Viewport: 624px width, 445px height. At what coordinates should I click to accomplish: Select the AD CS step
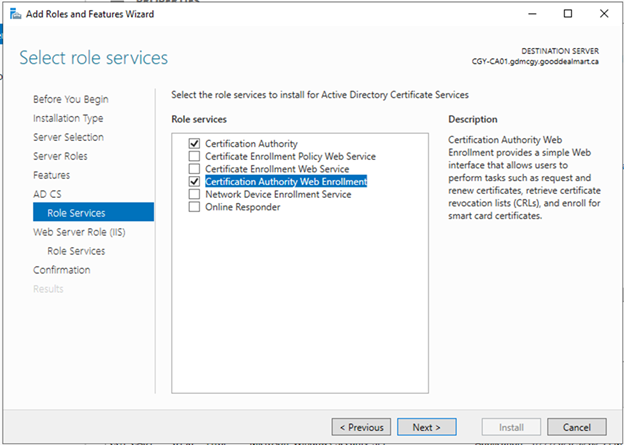[x=47, y=194]
